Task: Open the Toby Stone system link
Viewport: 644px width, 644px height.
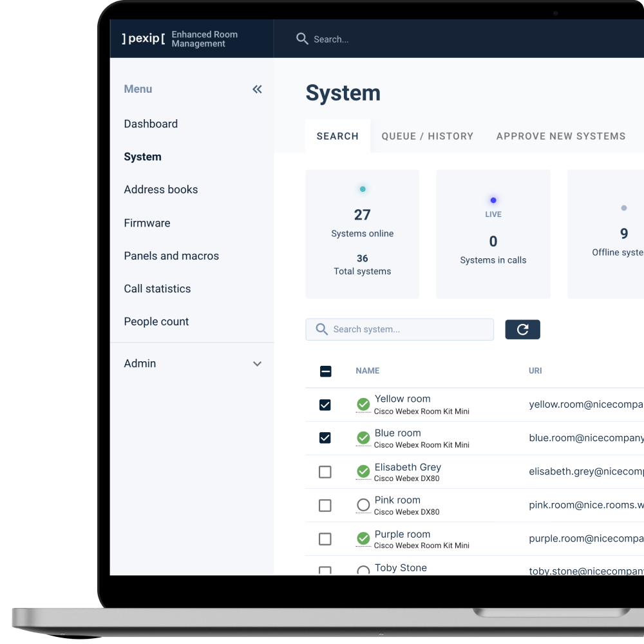Action: 401,567
